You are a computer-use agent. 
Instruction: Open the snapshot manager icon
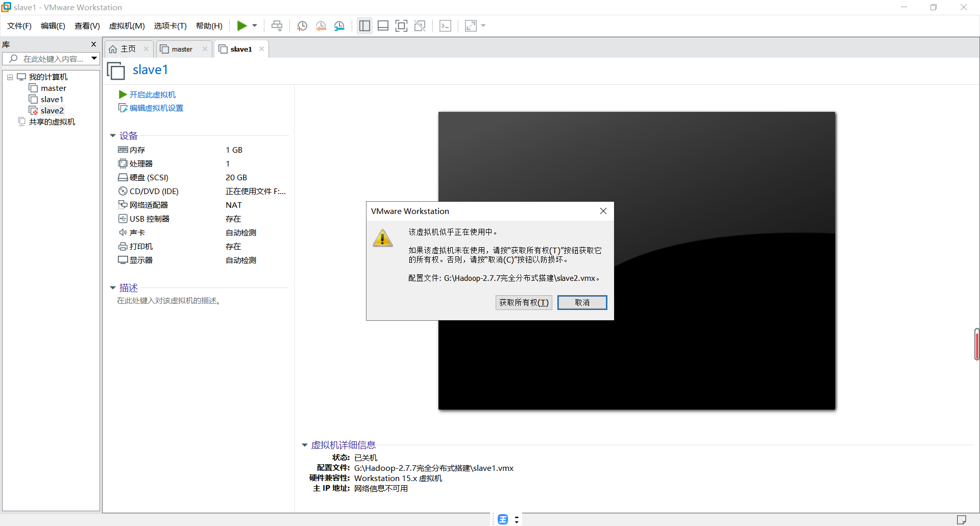[339, 26]
